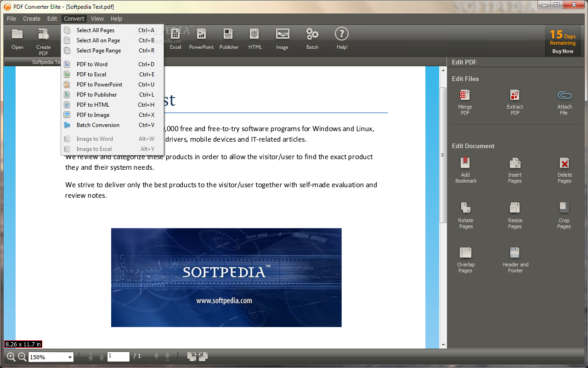Image resolution: width=588 pixels, height=368 pixels.
Task: Click the document scrollbar up arrow
Action: coord(443,70)
